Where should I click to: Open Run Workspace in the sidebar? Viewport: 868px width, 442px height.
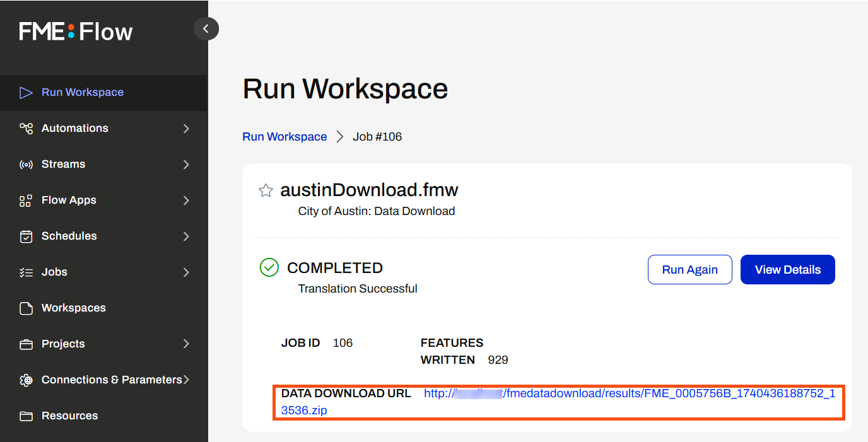(x=103, y=93)
